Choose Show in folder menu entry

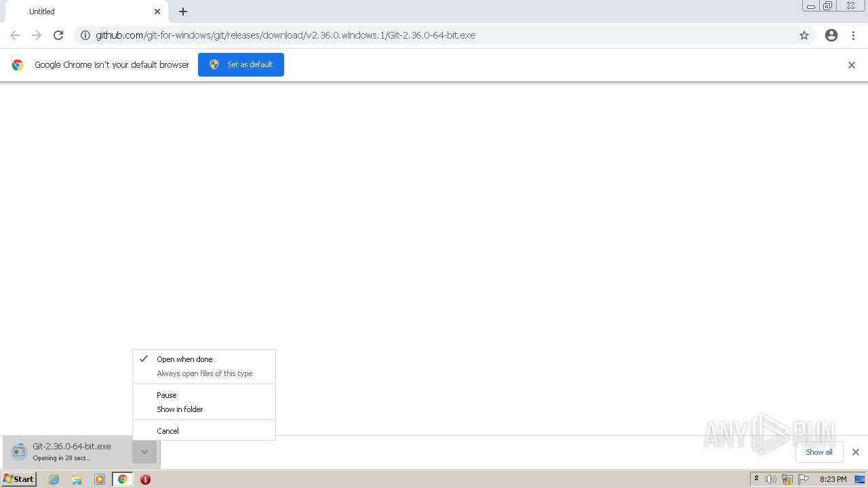204,409
